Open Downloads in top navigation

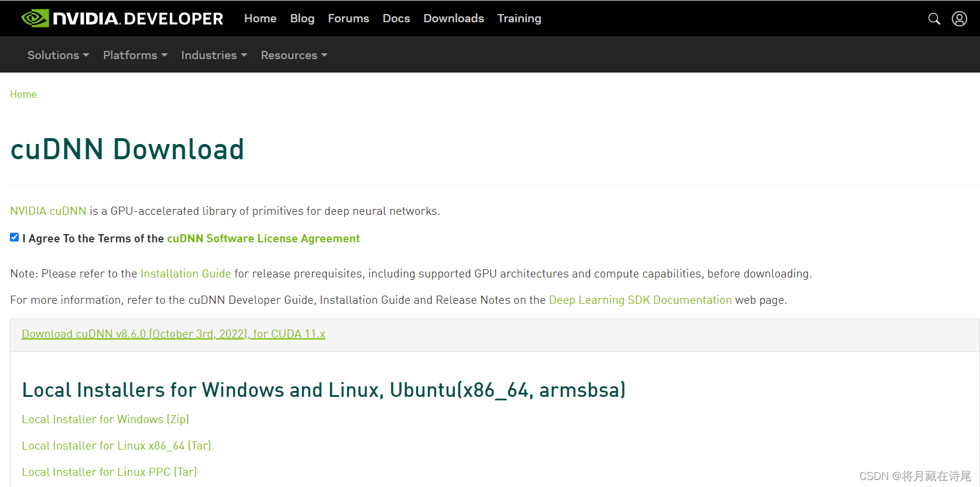click(x=454, y=18)
